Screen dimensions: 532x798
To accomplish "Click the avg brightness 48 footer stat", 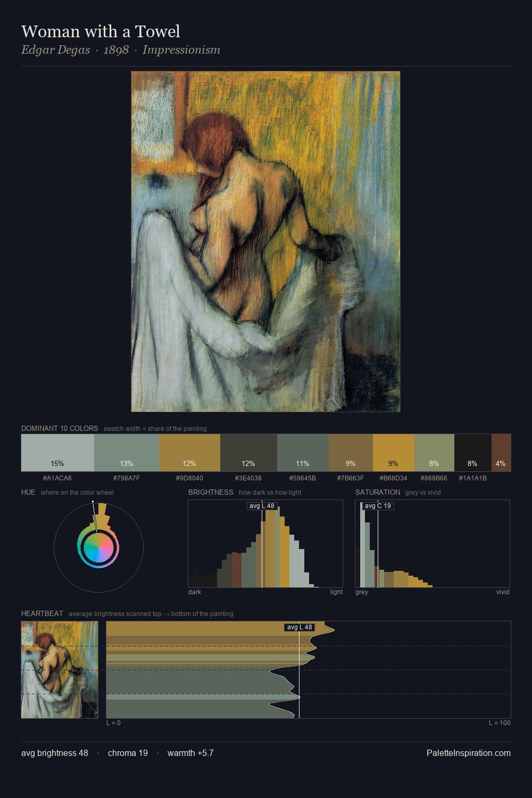I will pos(55,753).
